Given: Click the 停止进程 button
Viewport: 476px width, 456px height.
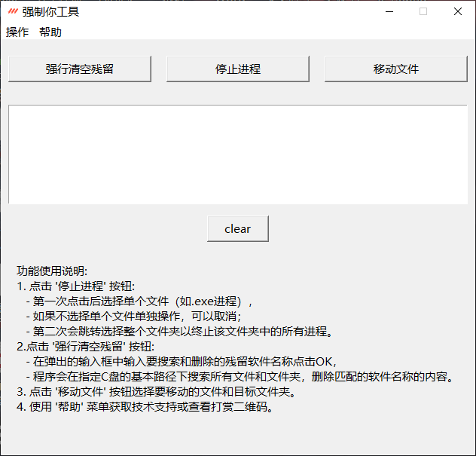Looking at the screenshot, I should pos(238,69).
